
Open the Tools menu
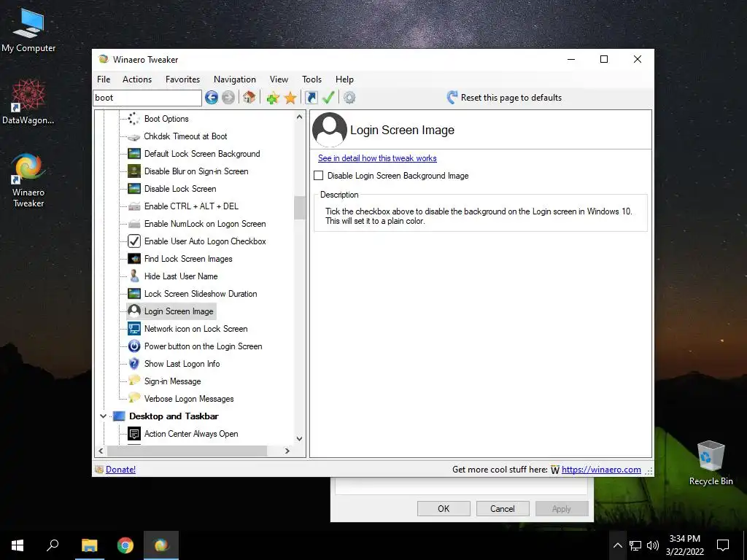click(311, 79)
